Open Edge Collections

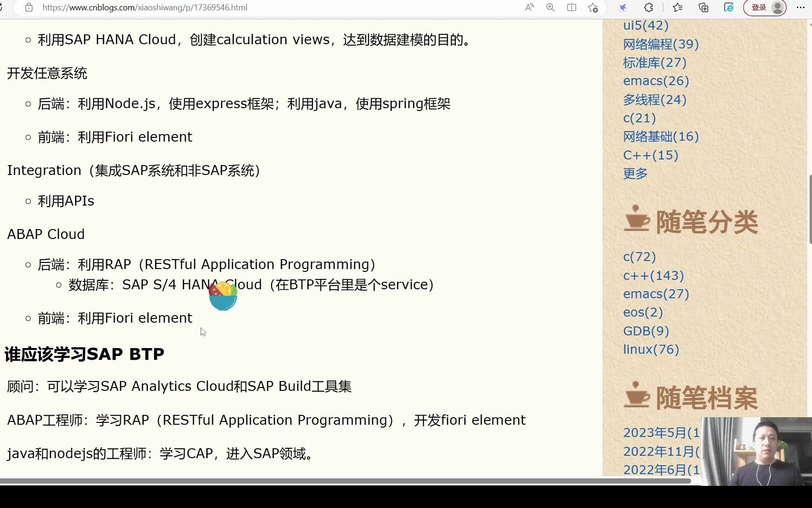pos(703,8)
